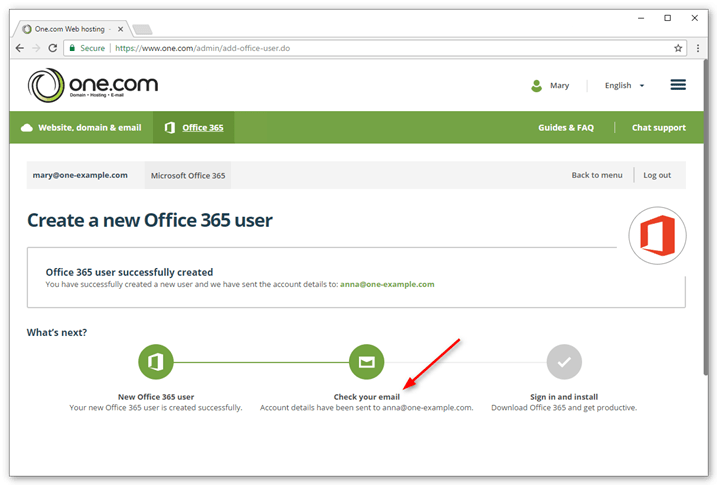Minimize the browser window

coord(641,18)
